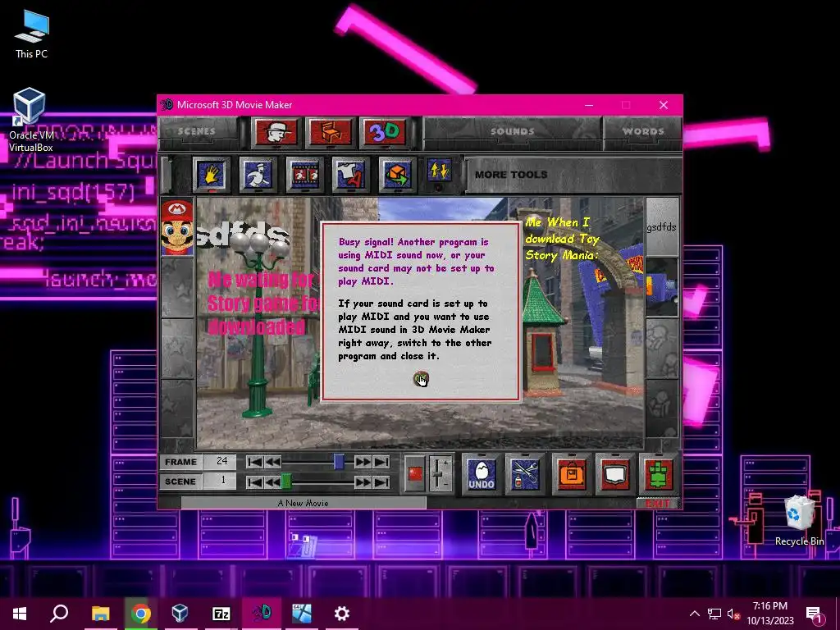
Task: Open Oracle VM VirtualBox desktop shortcut
Action: 31,120
